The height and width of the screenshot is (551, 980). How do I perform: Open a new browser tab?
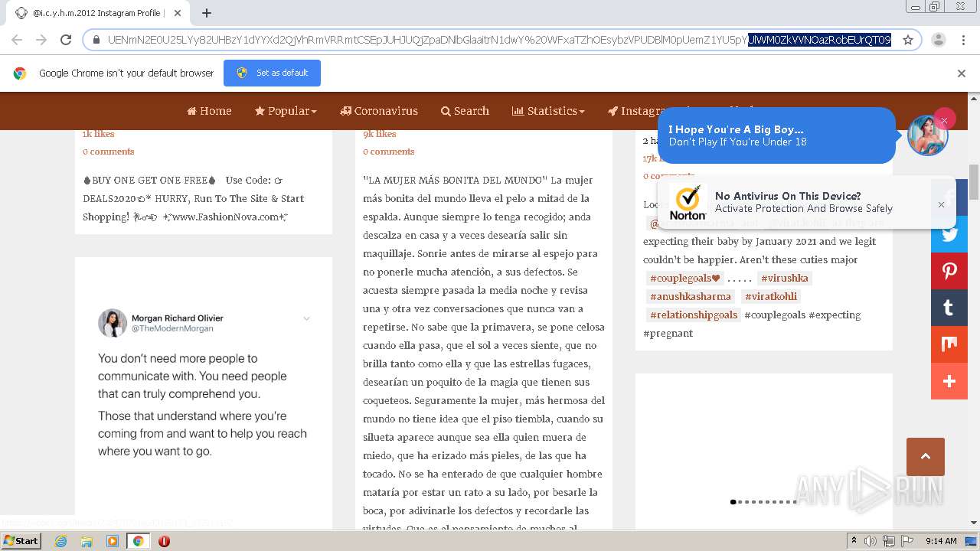[x=207, y=13]
